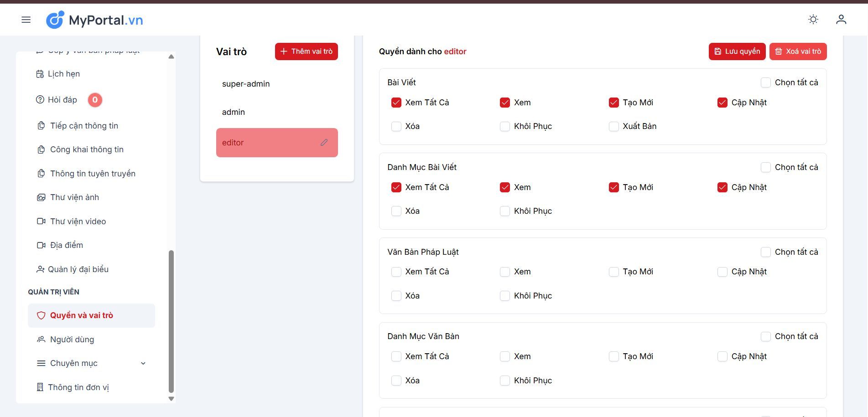The width and height of the screenshot is (868, 417).
Task: Open the user account profile icon
Action: pyautogui.click(x=841, y=20)
